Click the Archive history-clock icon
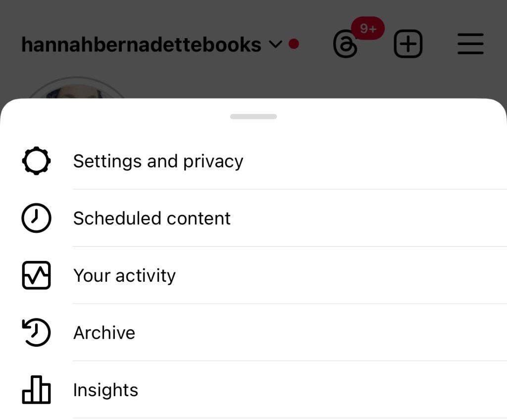507x420 pixels. coord(36,332)
